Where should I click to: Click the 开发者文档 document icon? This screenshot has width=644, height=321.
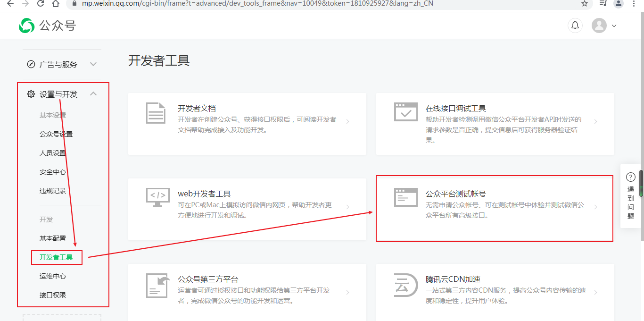coord(156,113)
